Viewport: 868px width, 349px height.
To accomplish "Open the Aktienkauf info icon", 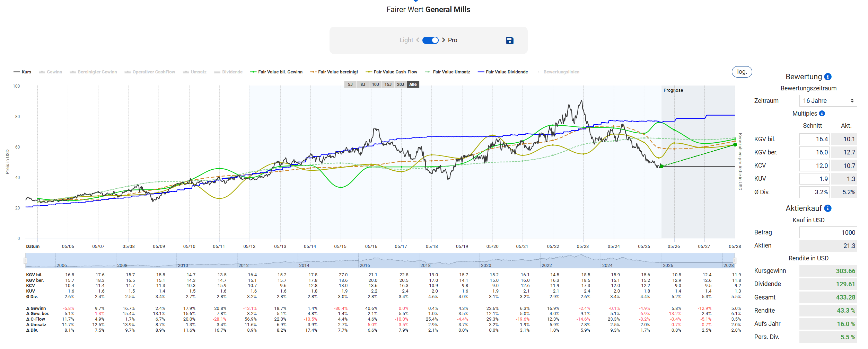I will pos(828,208).
